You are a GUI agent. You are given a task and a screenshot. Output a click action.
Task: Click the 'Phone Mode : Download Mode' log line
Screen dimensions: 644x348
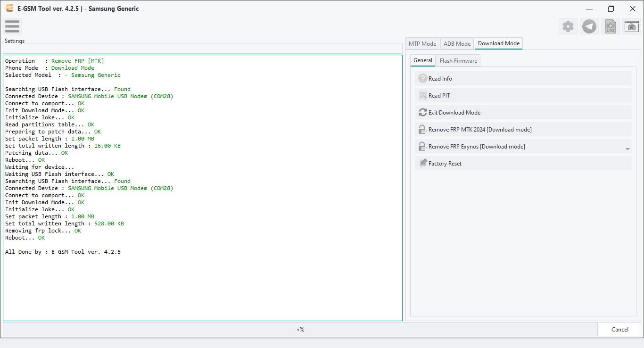50,68
